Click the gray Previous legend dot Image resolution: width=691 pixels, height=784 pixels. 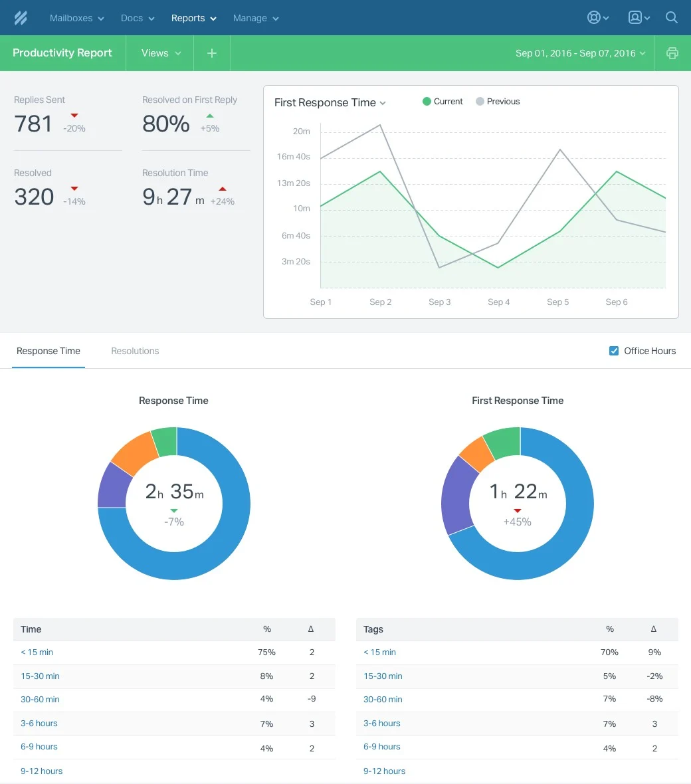click(480, 102)
